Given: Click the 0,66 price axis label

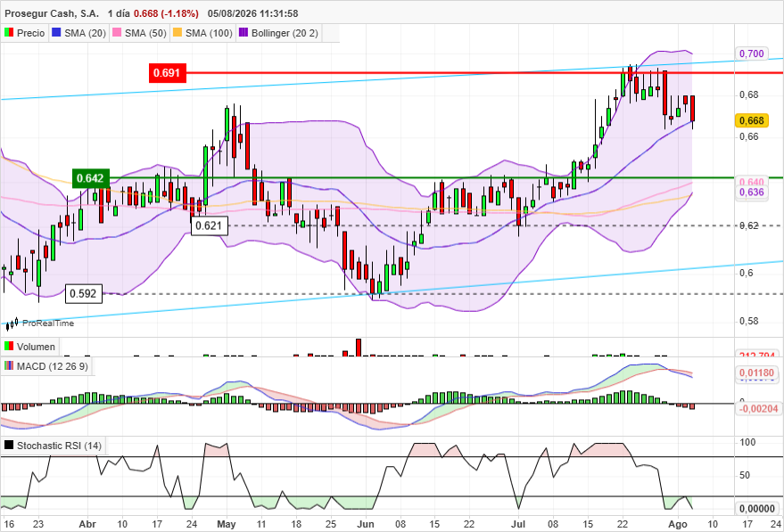Looking at the screenshot, I should (749, 136).
